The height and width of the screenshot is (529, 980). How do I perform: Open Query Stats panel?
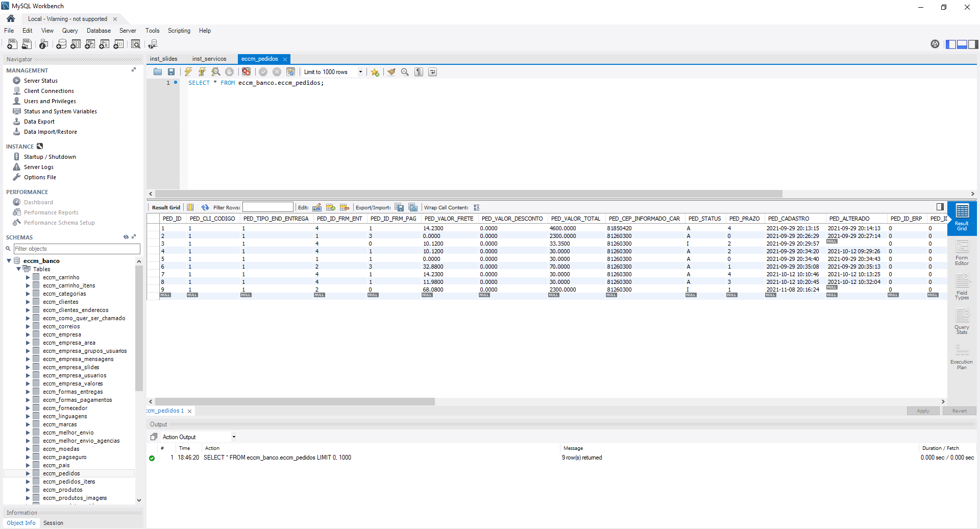point(962,322)
